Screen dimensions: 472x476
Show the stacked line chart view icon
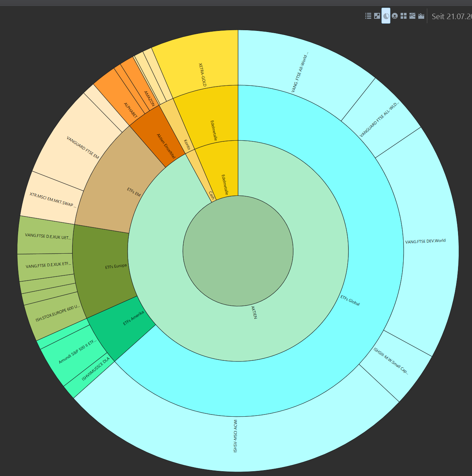coord(412,16)
